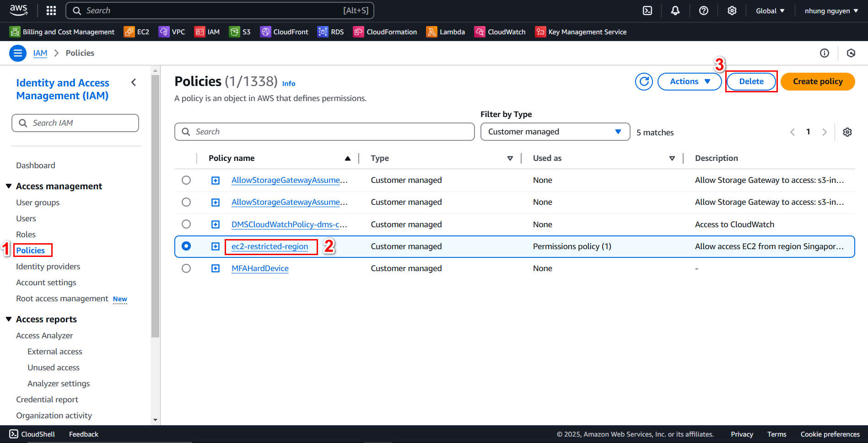Open Users in IAM navigation
The image size is (868, 443).
tap(26, 219)
